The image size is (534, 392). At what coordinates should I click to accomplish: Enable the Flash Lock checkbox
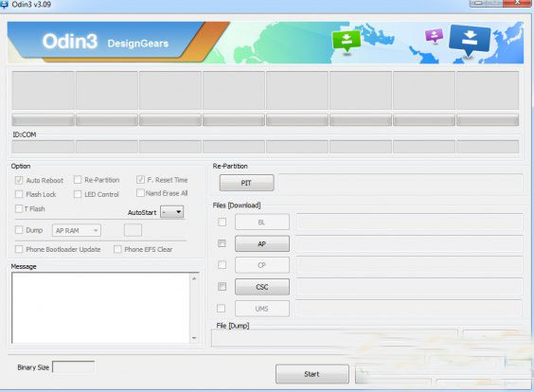coord(19,194)
